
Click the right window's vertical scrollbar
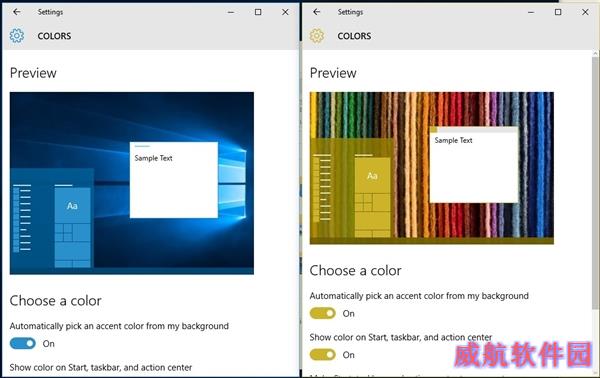tap(595, 183)
